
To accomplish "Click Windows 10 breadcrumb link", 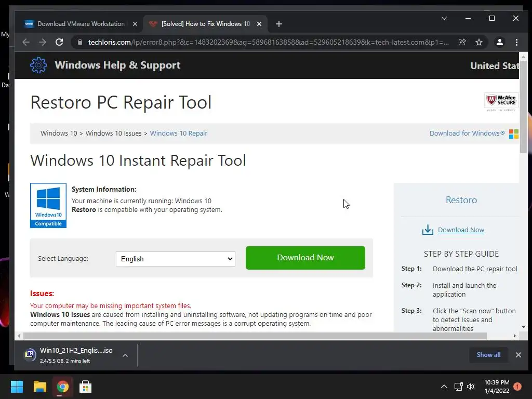I will 59,134.
